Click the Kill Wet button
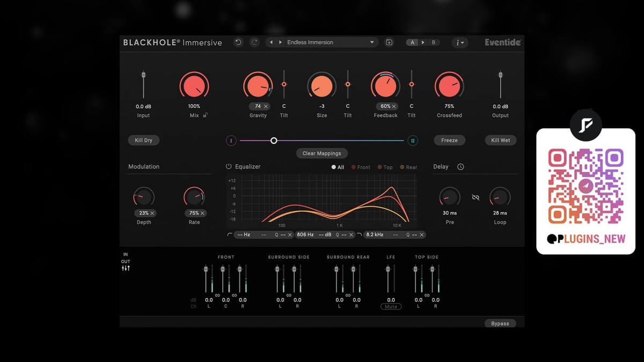Screen dimensions: 644x362 tap(501, 141)
